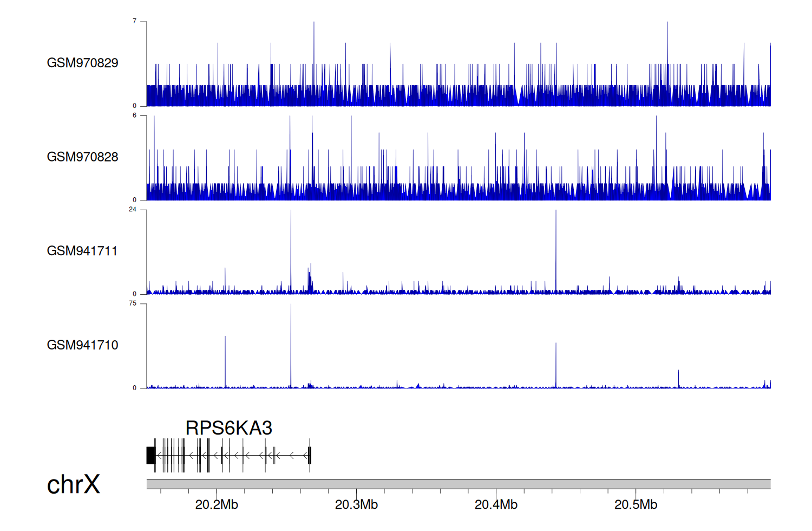812x531 pixels.
Task: Click the chrX chromosome label
Action: pos(74,484)
